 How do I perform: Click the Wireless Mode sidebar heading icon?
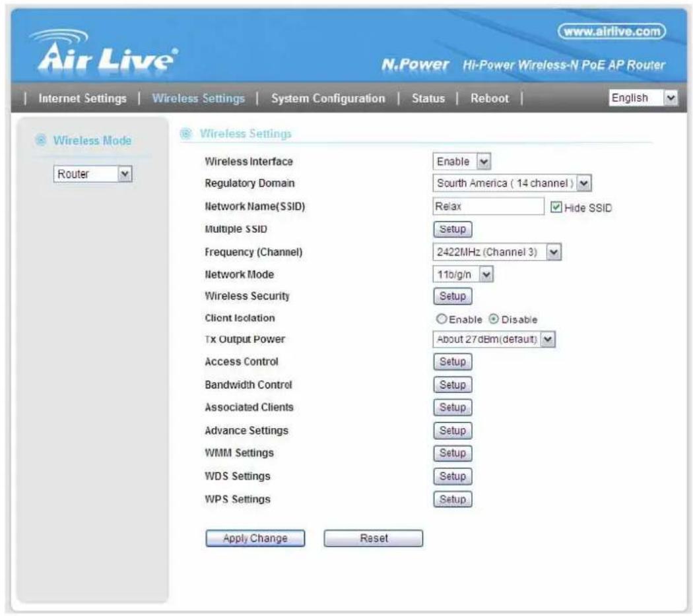(x=41, y=140)
